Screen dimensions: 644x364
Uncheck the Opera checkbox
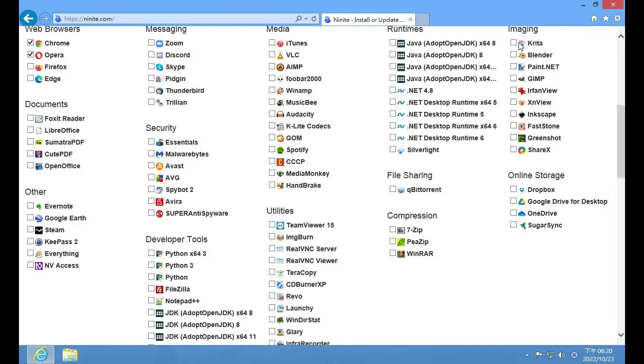click(x=30, y=55)
